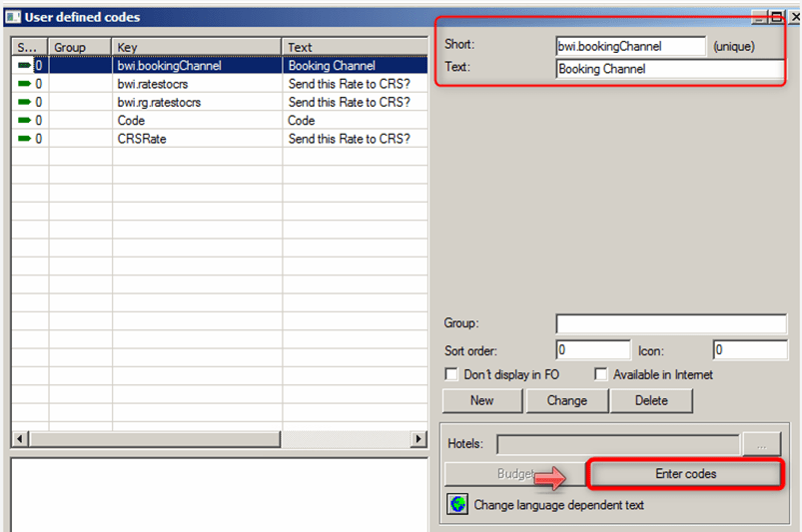This screenshot has height=532, width=802.
Task: Click Send this Rate to CRS? in bwi.rg.ratestocrs row
Action: point(355,102)
